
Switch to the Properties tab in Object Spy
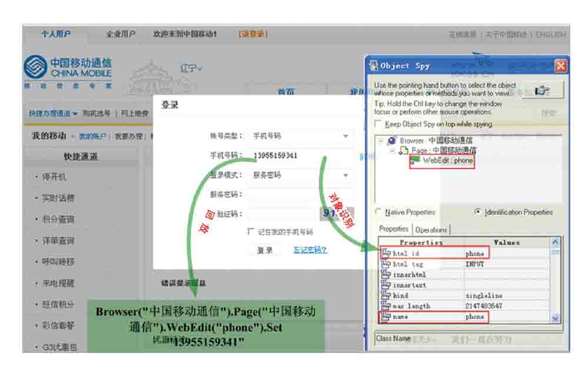click(394, 229)
